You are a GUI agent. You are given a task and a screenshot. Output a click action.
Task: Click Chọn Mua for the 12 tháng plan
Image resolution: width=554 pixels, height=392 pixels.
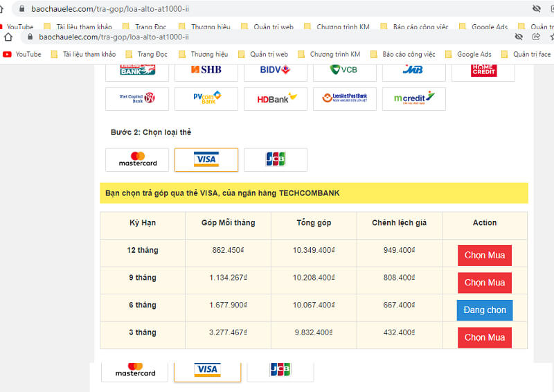point(484,255)
